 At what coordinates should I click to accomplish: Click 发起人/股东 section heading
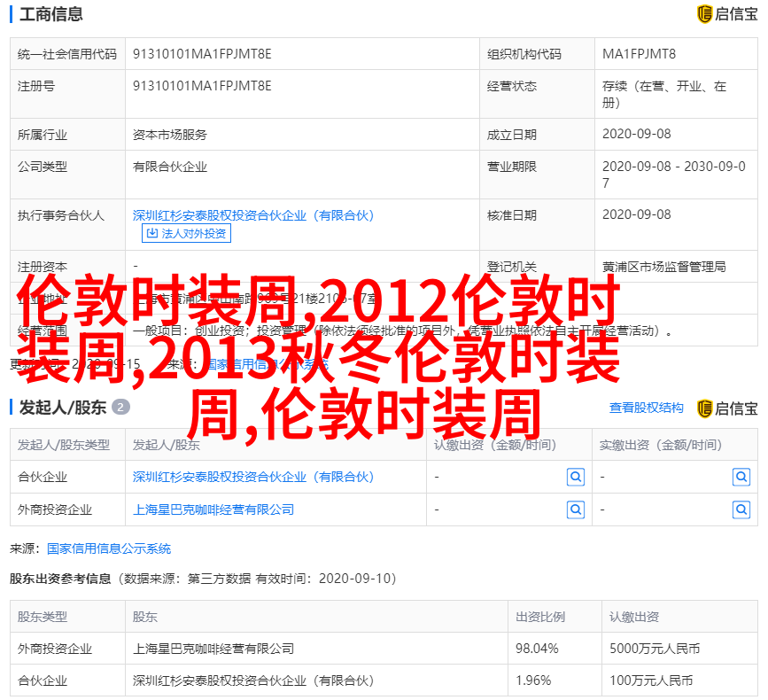pos(63,407)
